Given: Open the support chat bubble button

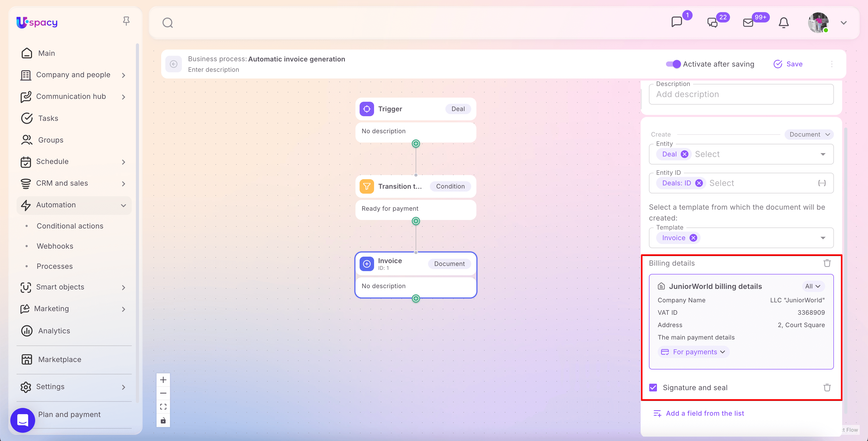Looking at the screenshot, I should [22, 420].
